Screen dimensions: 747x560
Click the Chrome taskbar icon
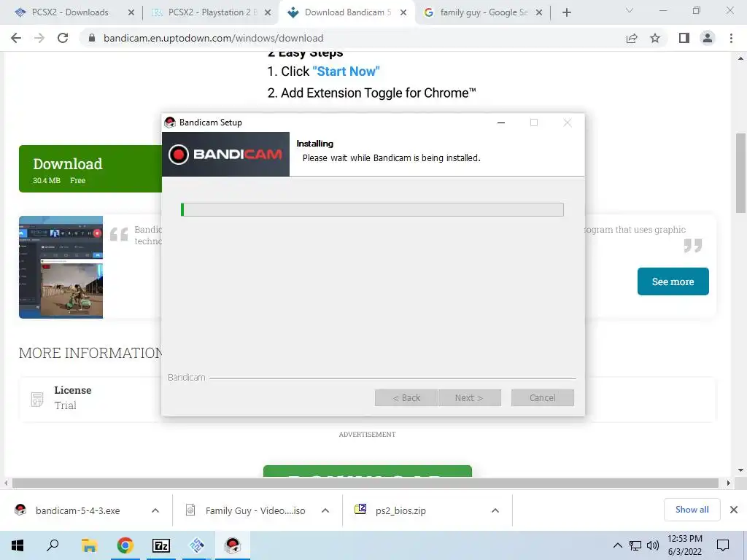(x=125, y=545)
